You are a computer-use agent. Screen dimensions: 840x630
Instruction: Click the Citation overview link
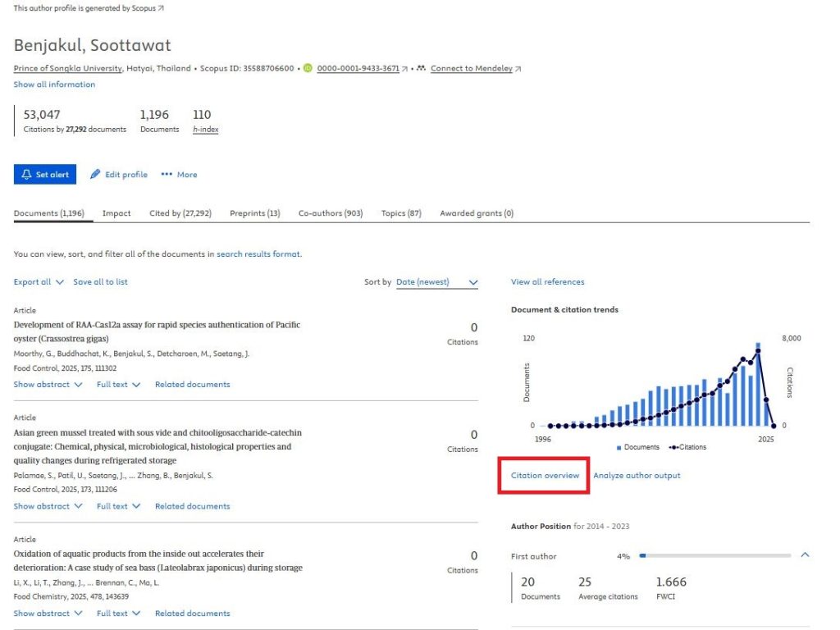coord(545,476)
